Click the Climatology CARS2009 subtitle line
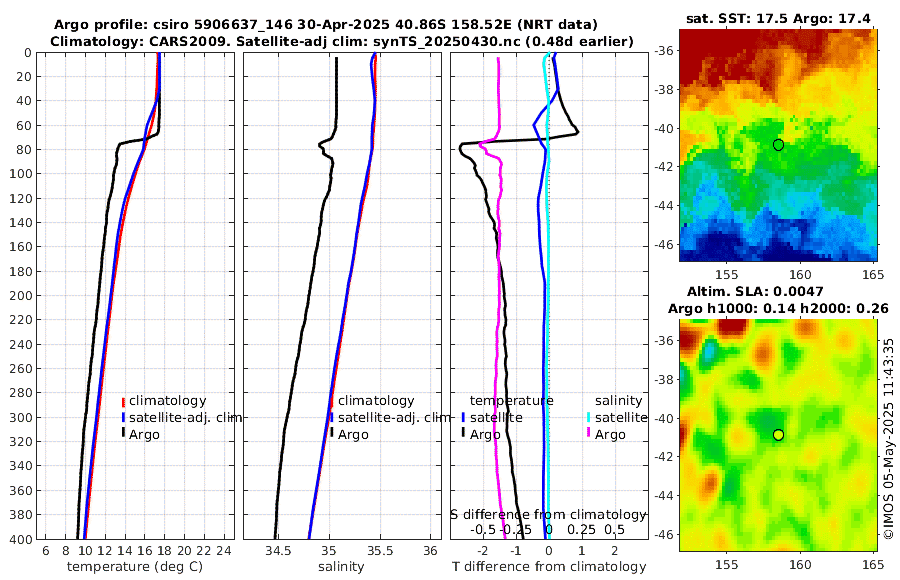This screenshot has width=900, height=580. (x=342, y=41)
